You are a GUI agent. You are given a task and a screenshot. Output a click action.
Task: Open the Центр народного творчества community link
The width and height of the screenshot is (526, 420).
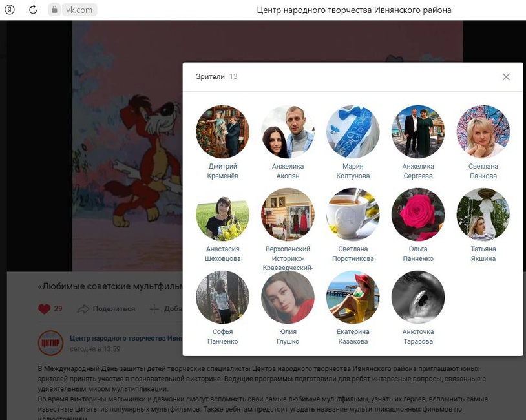[126, 338]
